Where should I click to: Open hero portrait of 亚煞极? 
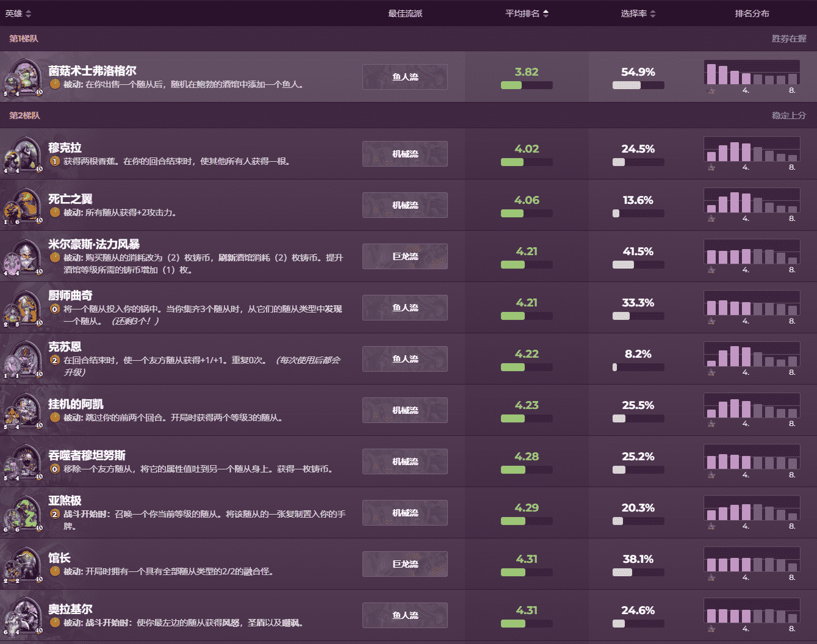pos(23,513)
